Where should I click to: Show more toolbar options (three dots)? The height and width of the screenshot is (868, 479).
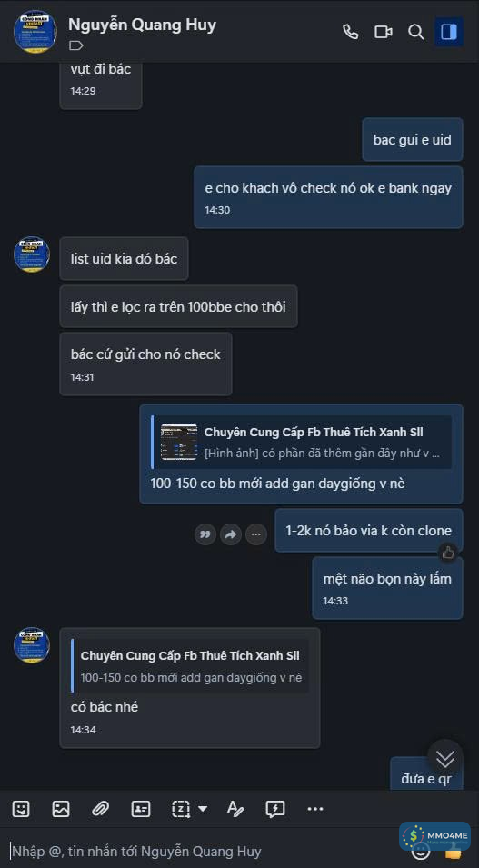coord(315,809)
